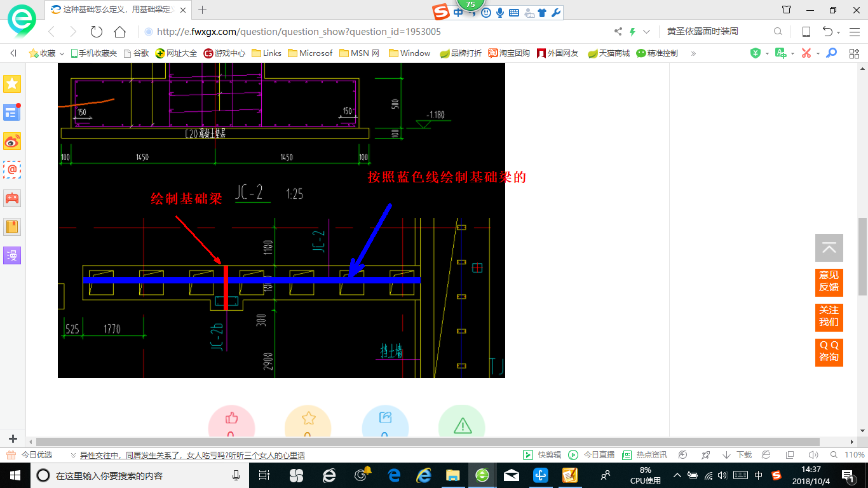Select the current page tab title
Viewport: 868px width, 488px height.
point(118,10)
